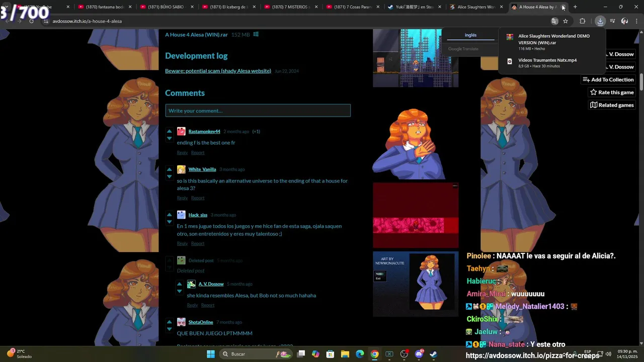Reload the page with the refresh icon
Image resolution: width=644 pixels, height=362 pixels.
click(x=31, y=21)
